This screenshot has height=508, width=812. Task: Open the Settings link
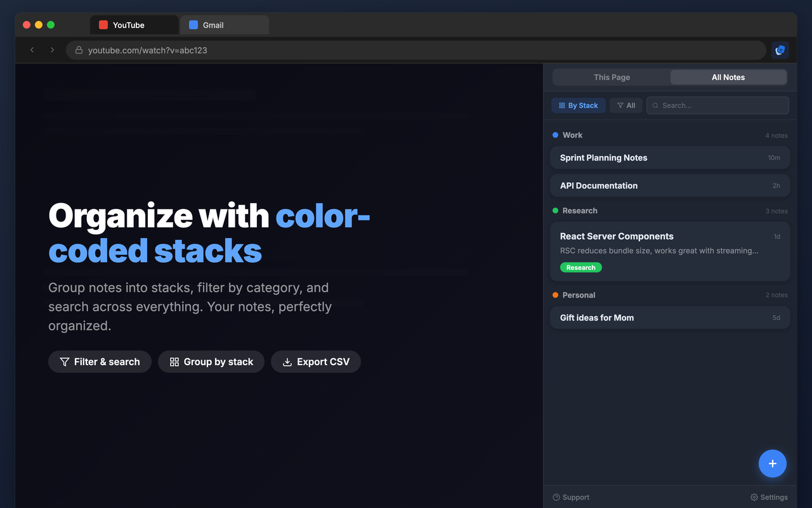769,497
